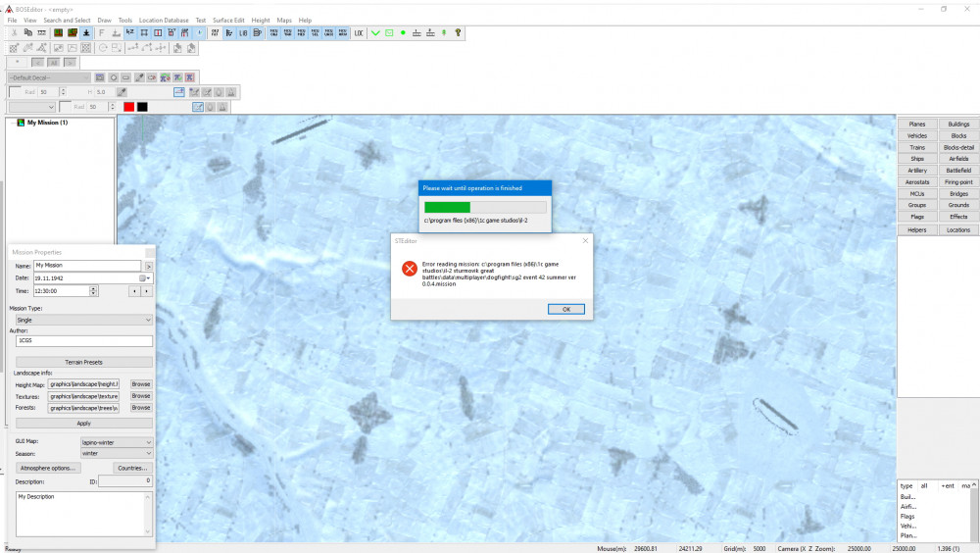Image resolution: width=980 pixels, height=553 pixels.
Task: Click the 'All' navigation button
Action: point(54,63)
